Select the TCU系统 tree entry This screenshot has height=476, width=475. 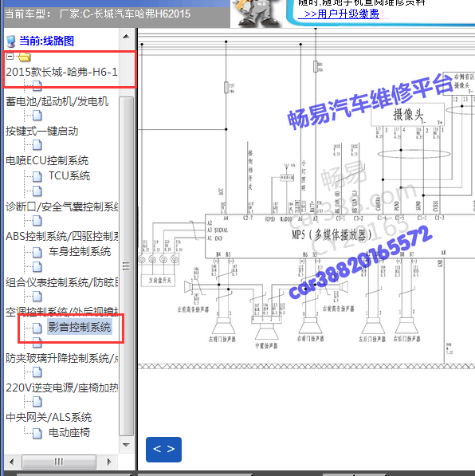coord(69,175)
